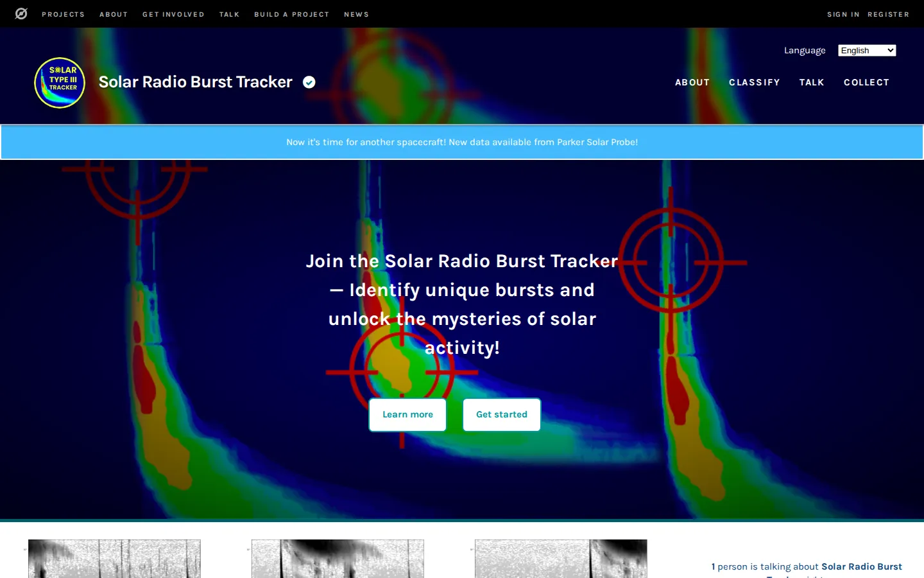Open the News menu item

click(356, 14)
